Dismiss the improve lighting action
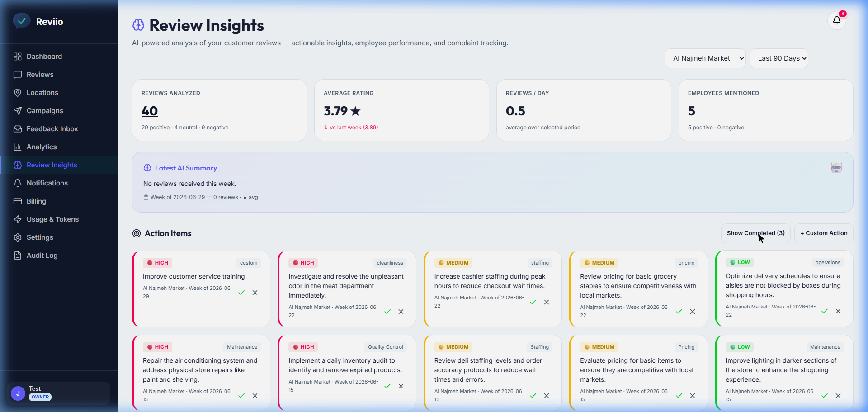868x412 pixels. [838, 396]
